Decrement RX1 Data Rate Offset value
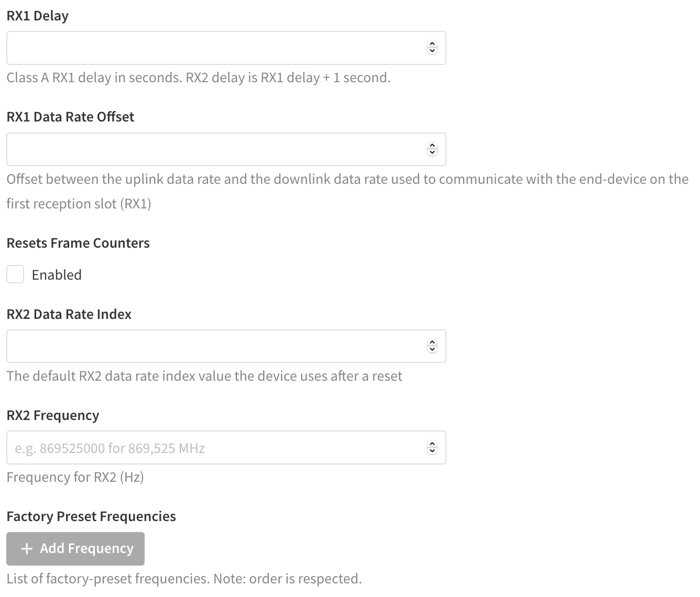Image resolution: width=700 pixels, height=597 pixels. pos(432,153)
